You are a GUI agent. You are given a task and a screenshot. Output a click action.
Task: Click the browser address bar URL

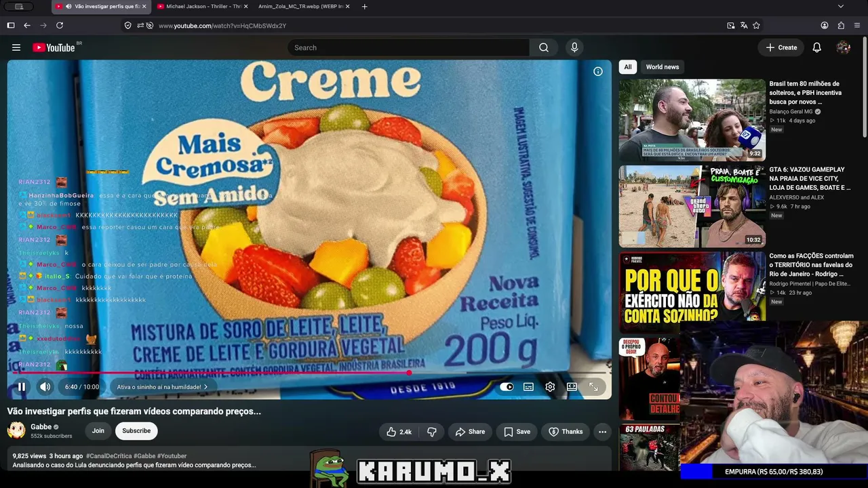222,26
